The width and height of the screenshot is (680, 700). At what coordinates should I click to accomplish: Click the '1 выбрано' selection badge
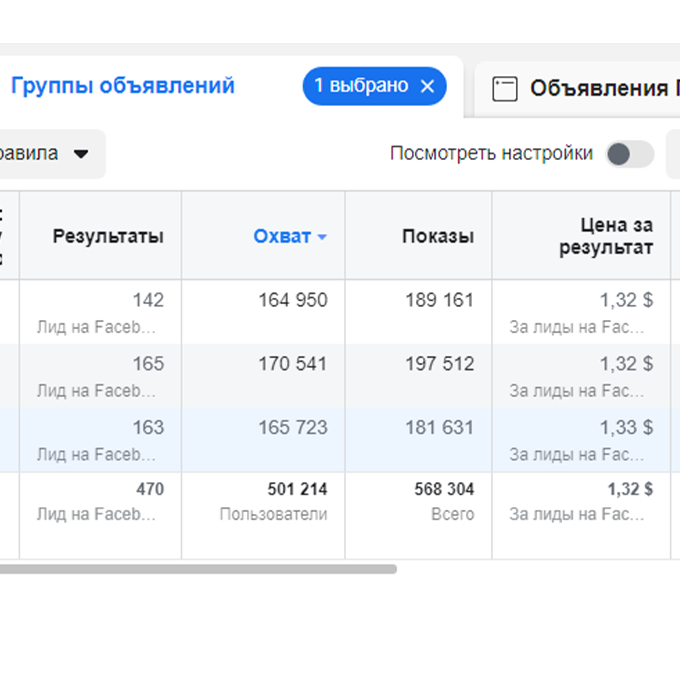(x=374, y=86)
